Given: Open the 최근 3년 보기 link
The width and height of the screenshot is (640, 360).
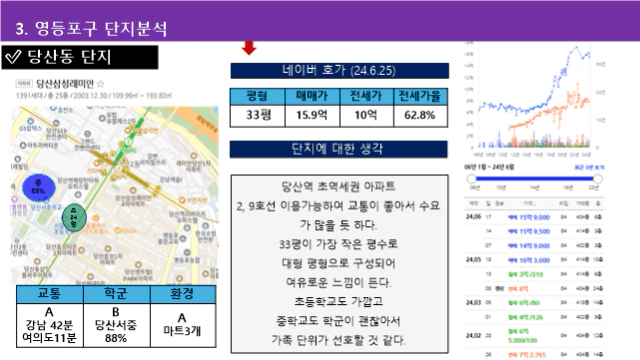Looking at the screenshot, I should click(x=589, y=167).
